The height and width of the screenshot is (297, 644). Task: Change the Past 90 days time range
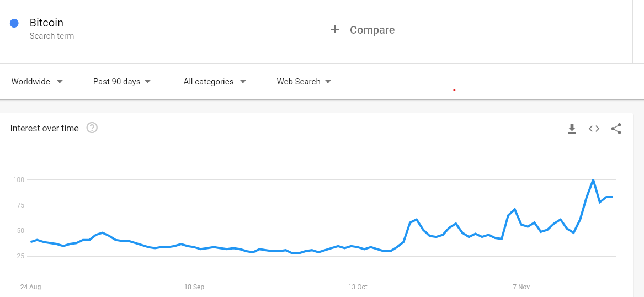pos(121,82)
